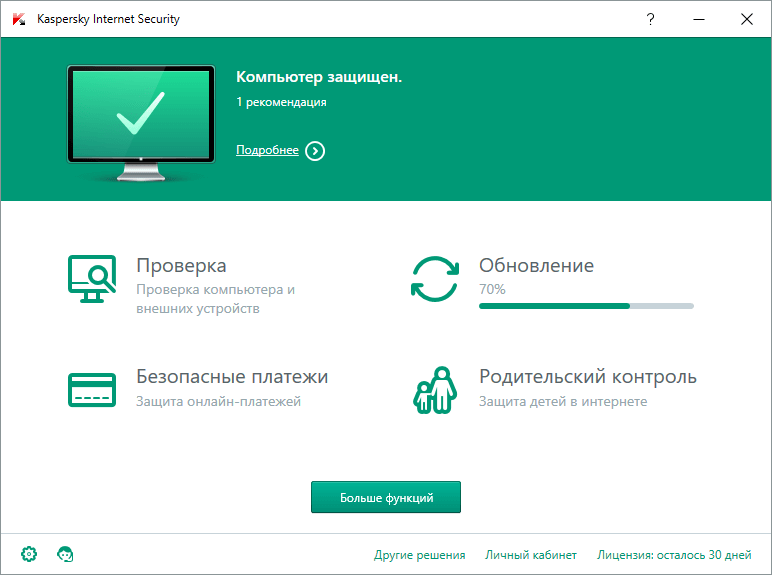Open the Safe Money credit card icon
The width and height of the screenshot is (772, 575).
point(92,390)
